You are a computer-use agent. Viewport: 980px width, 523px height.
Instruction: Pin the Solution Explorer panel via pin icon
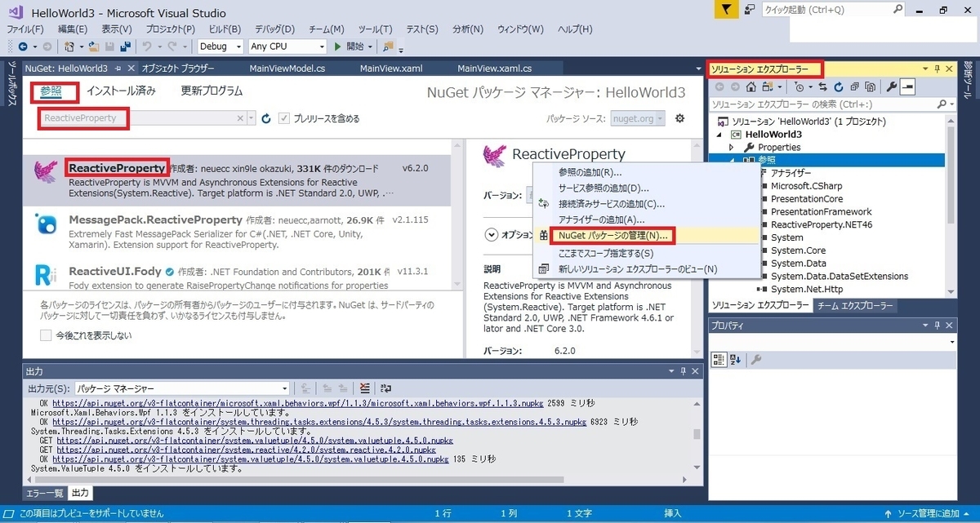point(937,69)
